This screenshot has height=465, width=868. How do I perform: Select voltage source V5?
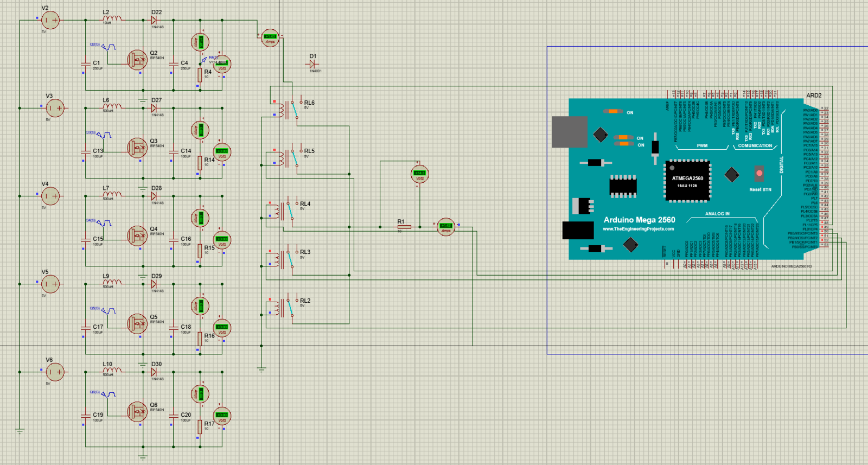(50, 284)
